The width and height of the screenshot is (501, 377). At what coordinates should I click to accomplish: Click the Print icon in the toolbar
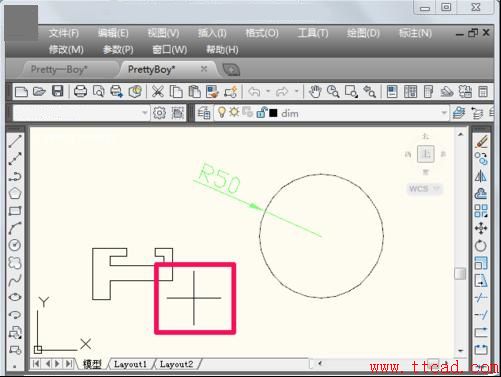[x=80, y=91]
